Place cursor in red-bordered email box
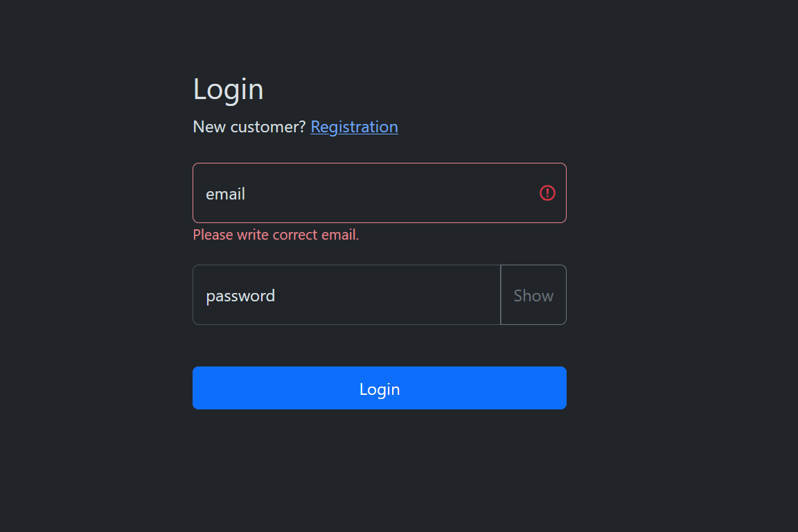The height and width of the screenshot is (532, 798). 367,193
